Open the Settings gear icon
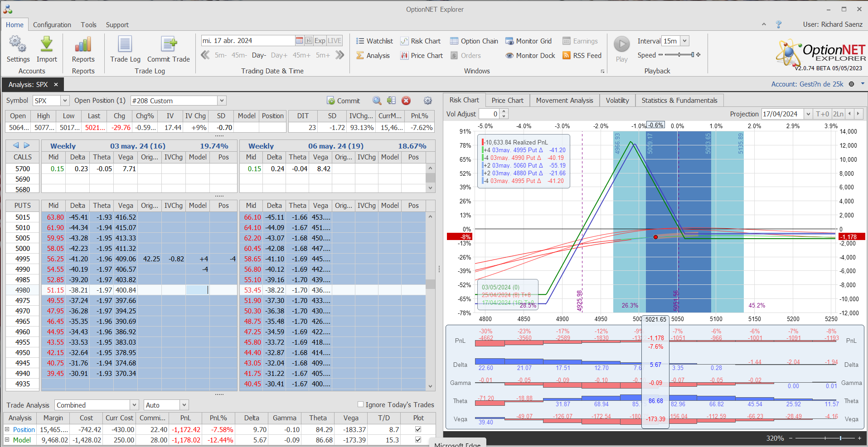 click(18, 45)
